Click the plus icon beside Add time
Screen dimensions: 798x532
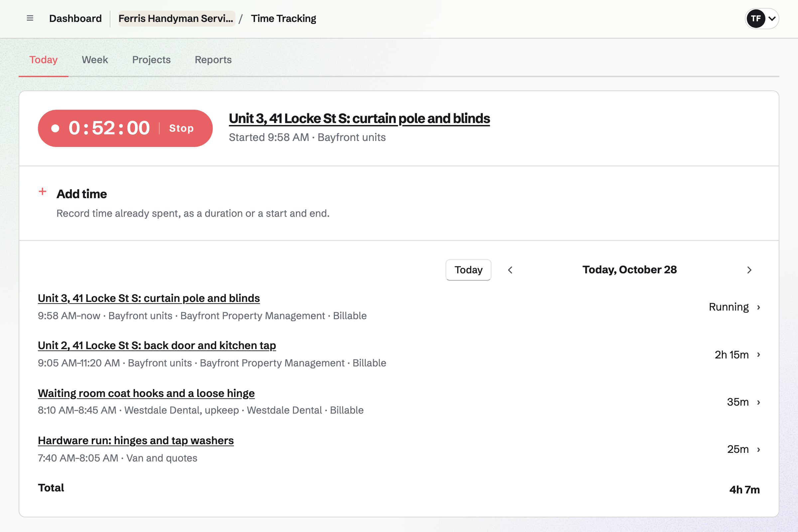(43, 192)
